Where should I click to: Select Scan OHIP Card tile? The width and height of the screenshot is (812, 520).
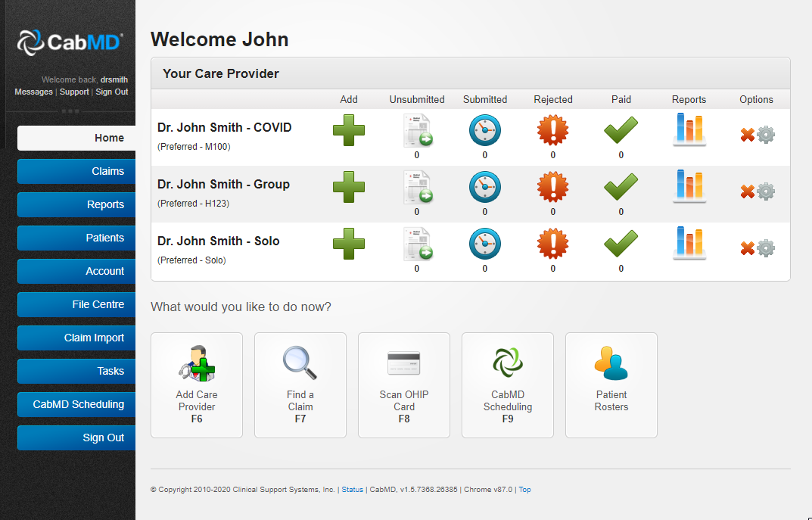[x=404, y=385]
